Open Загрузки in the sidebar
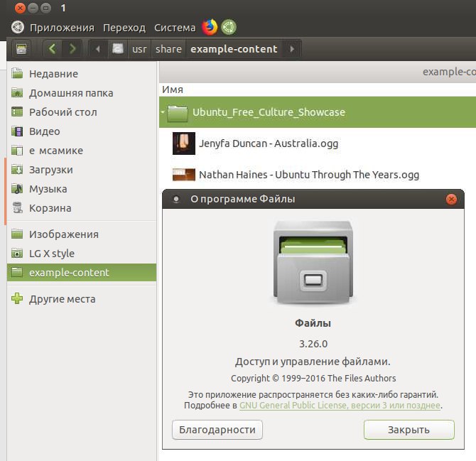The height and width of the screenshot is (461, 476). point(82,170)
